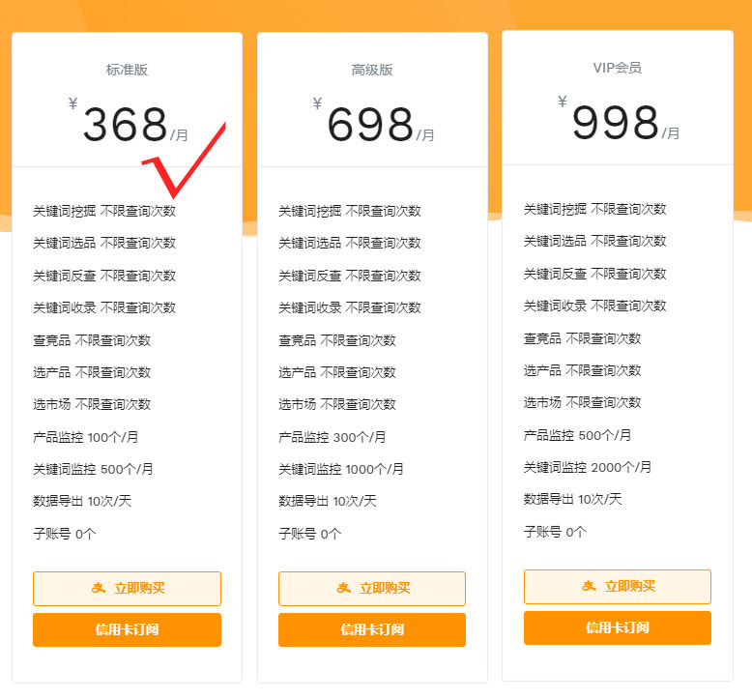Screen dimensions: 752x700
Task: Subscribe by credit card for VIP会员
Action: (x=617, y=627)
